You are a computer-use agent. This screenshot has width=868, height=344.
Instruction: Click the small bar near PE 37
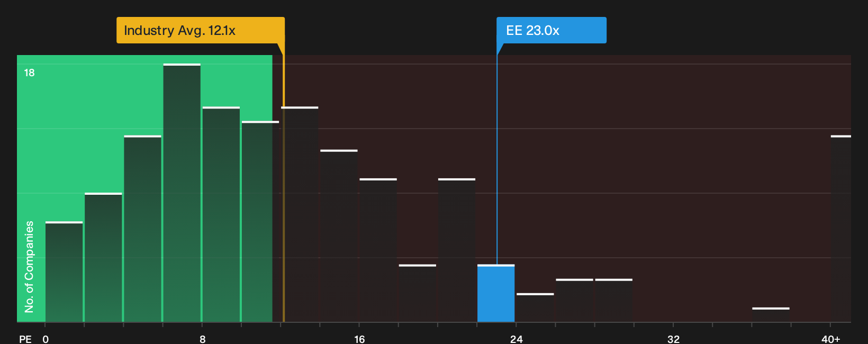[771, 315]
